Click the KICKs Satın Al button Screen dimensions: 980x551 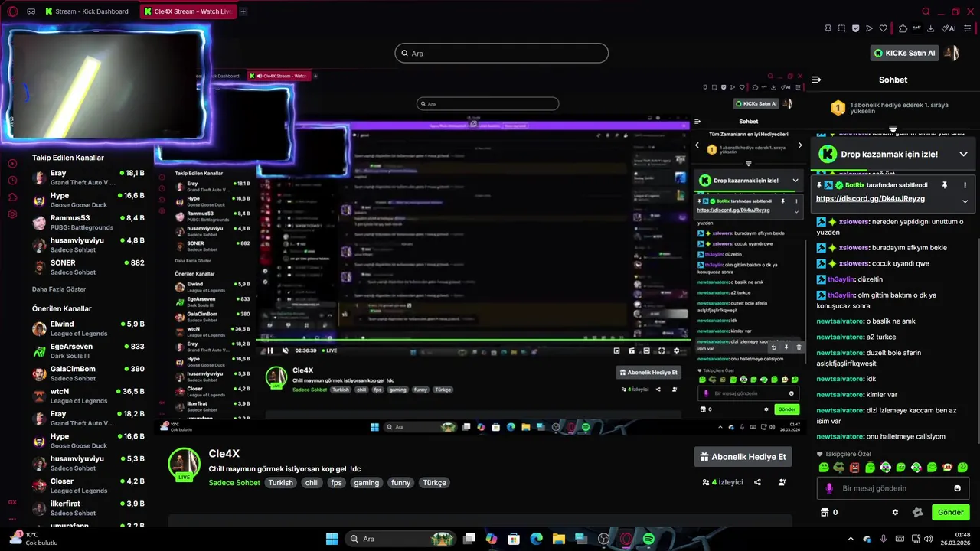[905, 53]
